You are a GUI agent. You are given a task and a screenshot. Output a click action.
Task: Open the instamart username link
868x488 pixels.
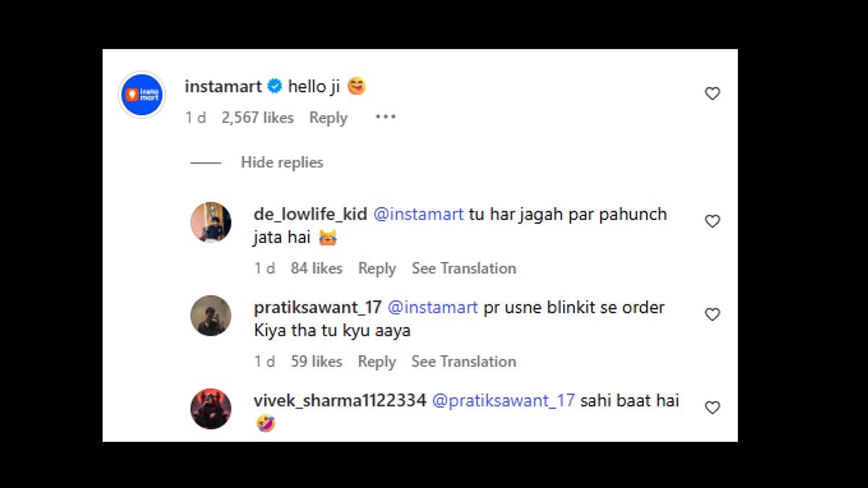(223, 86)
